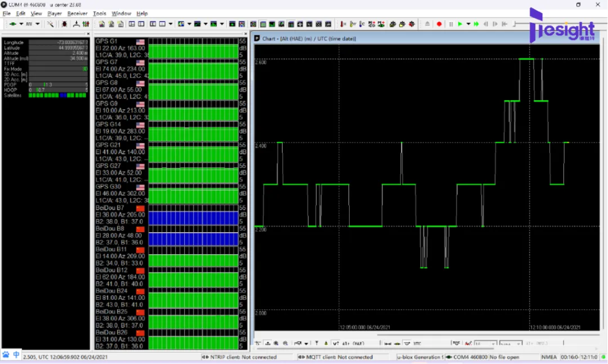The width and height of the screenshot is (608, 364).
Task: Open the View menu
Action: click(36, 14)
